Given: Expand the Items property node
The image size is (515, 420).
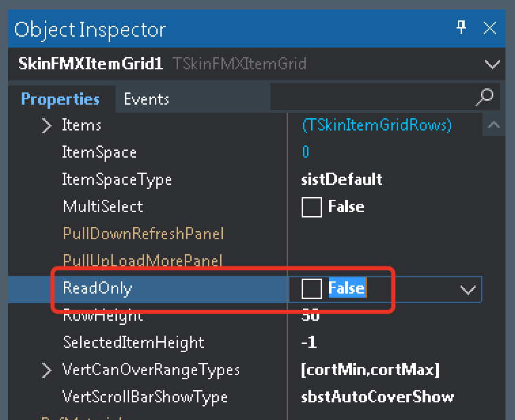Looking at the screenshot, I should pos(46,126).
